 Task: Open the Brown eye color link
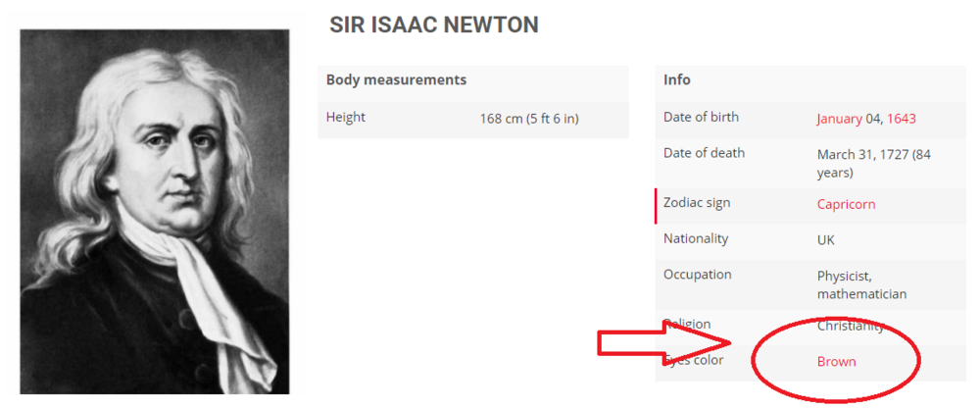(x=836, y=362)
